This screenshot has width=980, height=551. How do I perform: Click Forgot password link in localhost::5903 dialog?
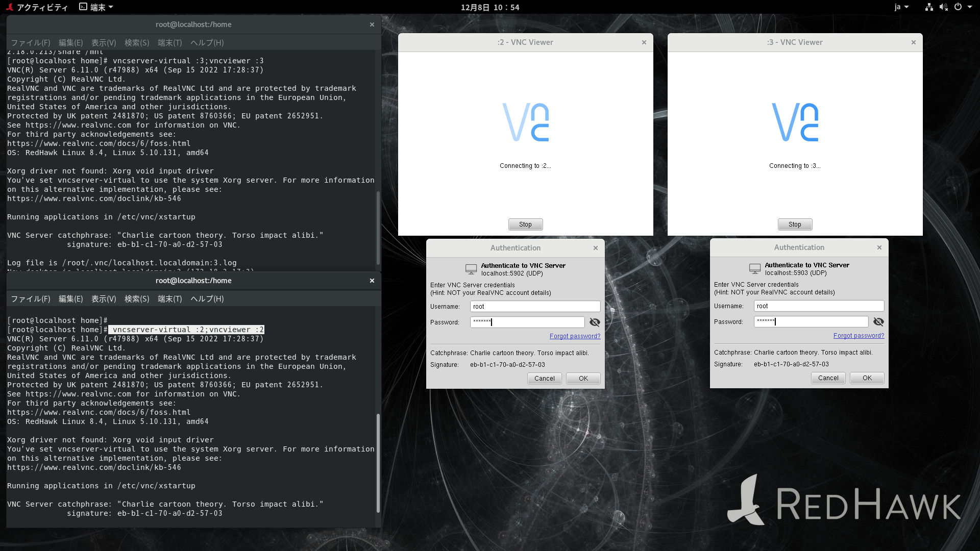859,336
